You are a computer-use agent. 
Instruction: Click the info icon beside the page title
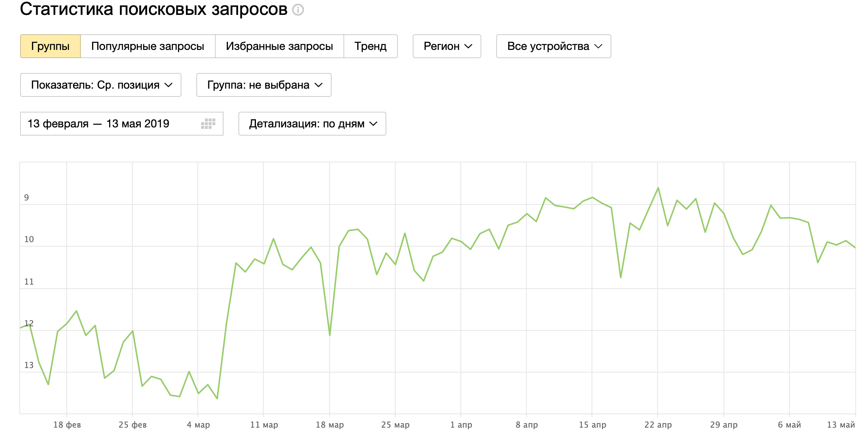click(298, 10)
